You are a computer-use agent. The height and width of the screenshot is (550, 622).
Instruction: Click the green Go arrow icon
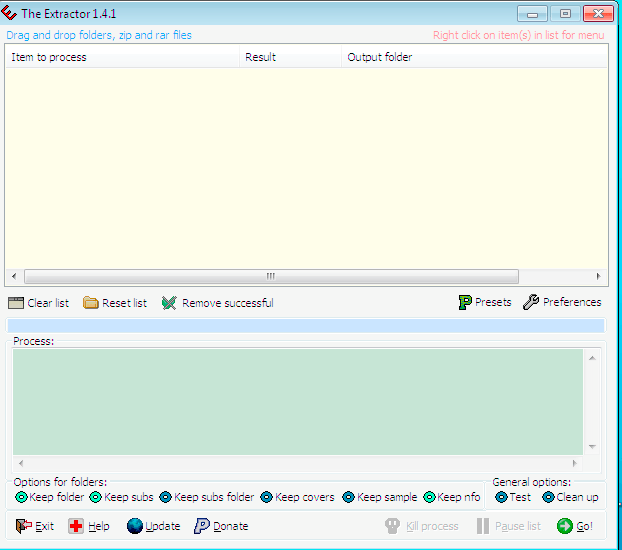564,526
